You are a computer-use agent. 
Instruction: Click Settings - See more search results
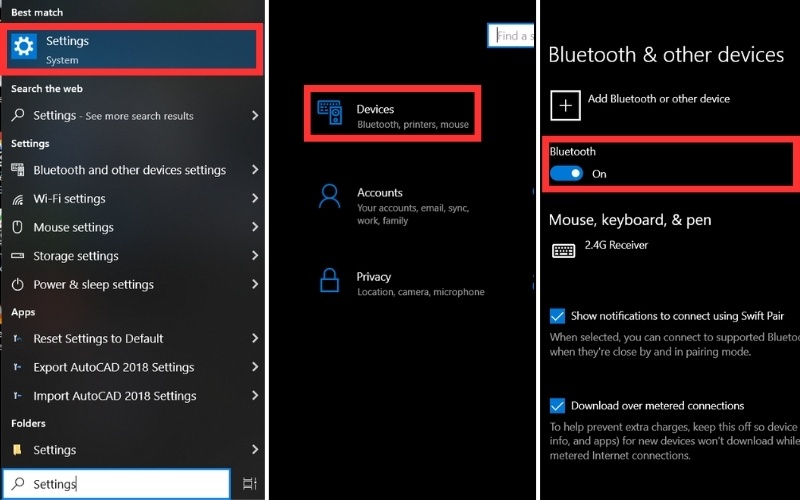pyautogui.click(x=133, y=115)
